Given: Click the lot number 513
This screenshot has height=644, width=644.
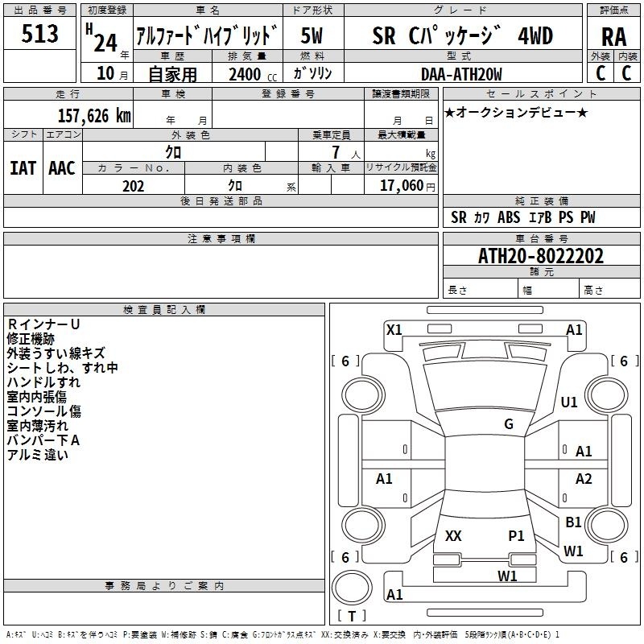Looking at the screenshot, I should pos(40,34).
